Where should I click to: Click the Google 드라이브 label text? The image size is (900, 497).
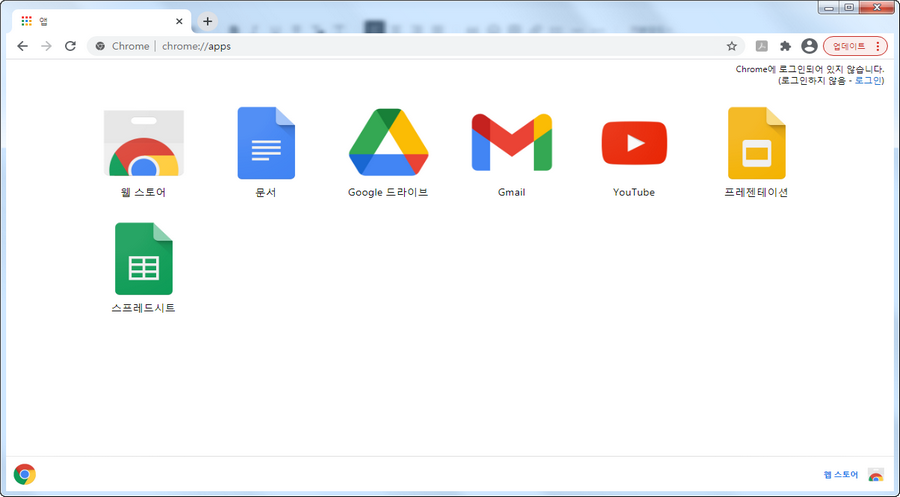click(x=389, y=192)
